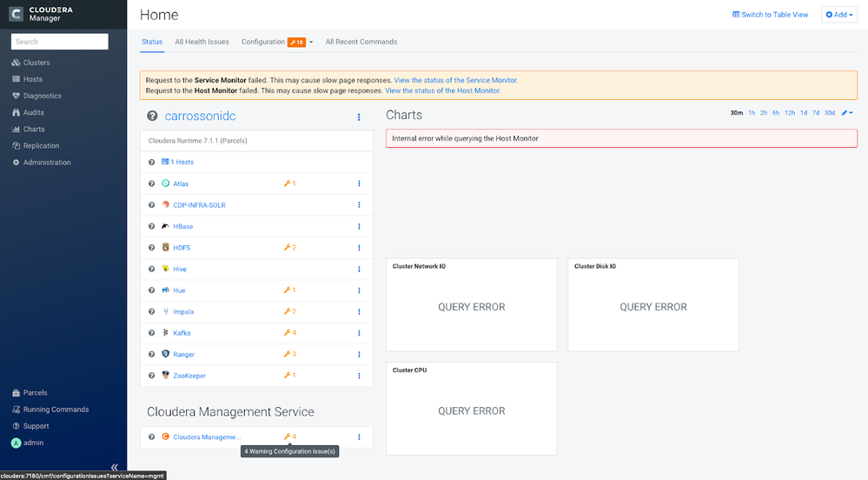This screenshot has height=480, width=868.
Task: Expand the carrossonidc cluster actions menu
Action: click(359, 117)
